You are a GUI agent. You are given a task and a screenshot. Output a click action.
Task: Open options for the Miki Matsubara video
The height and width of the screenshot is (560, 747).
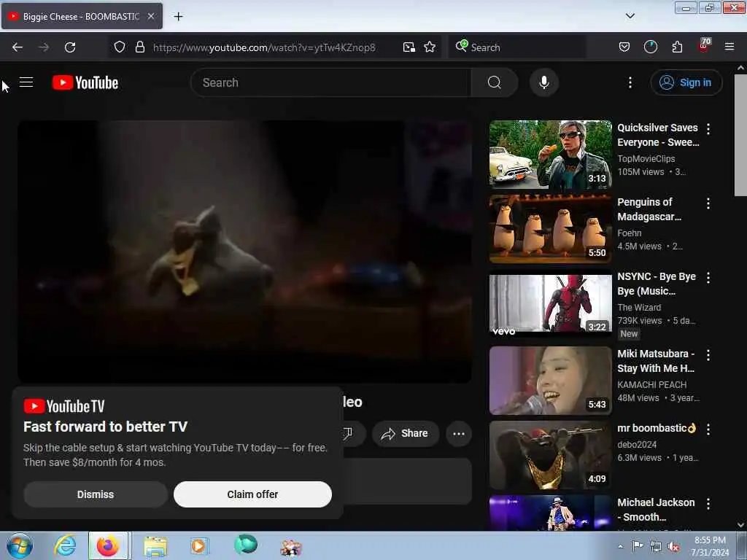[x=708, y=355]
